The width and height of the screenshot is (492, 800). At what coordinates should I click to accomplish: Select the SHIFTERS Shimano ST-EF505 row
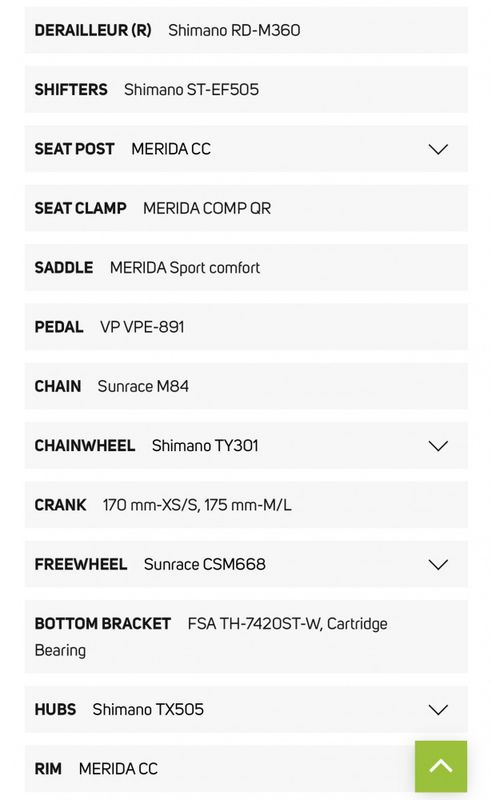coord(246,89)
